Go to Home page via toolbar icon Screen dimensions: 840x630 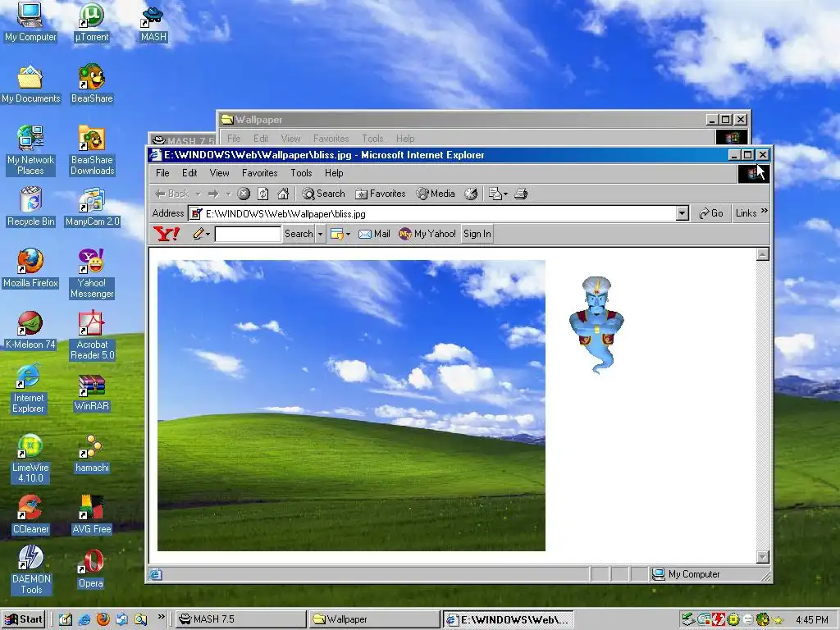[283, 194]
